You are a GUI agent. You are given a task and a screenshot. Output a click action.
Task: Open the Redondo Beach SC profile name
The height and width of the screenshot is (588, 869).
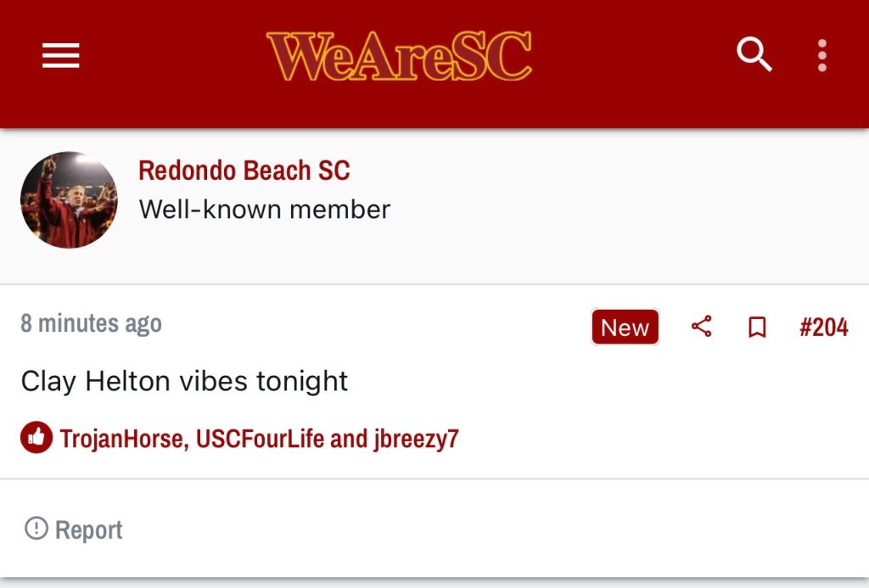coord(244,171)
